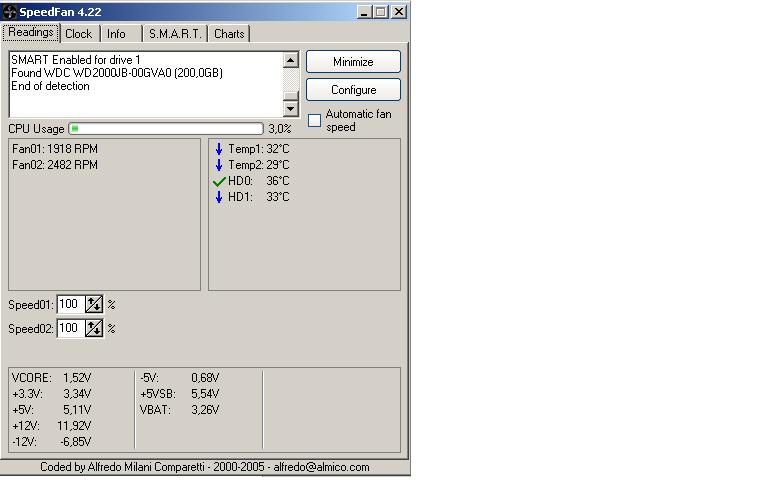
Task: Click the alfredo@almico.com status bar text
Action: (321, 467)
